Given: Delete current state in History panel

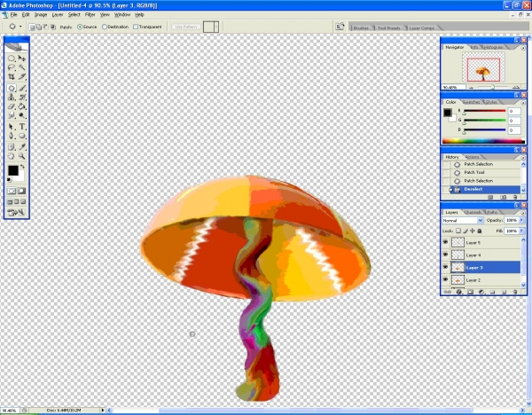Looking at the screenshot, I should [515, 197].
